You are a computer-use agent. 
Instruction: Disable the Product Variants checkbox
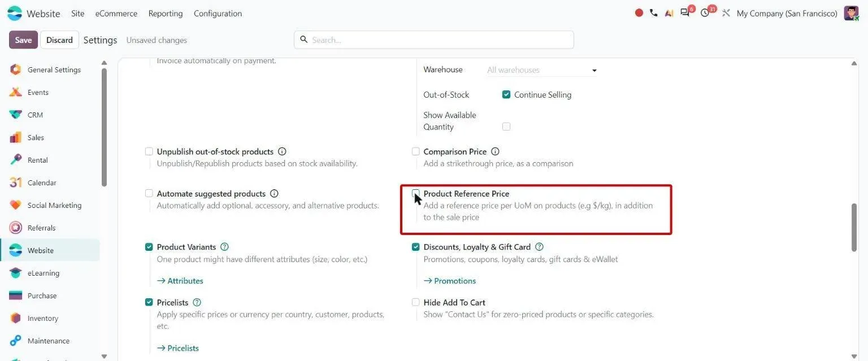149,247
